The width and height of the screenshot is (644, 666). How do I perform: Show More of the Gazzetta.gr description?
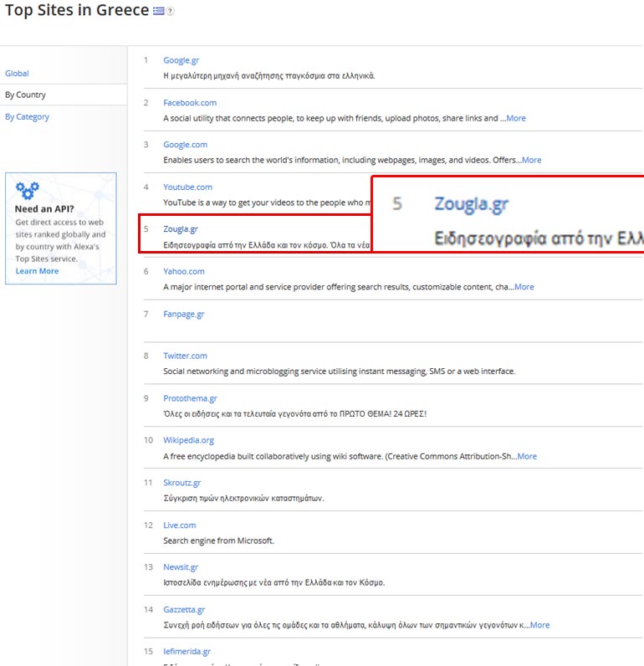tap(539, 625)
